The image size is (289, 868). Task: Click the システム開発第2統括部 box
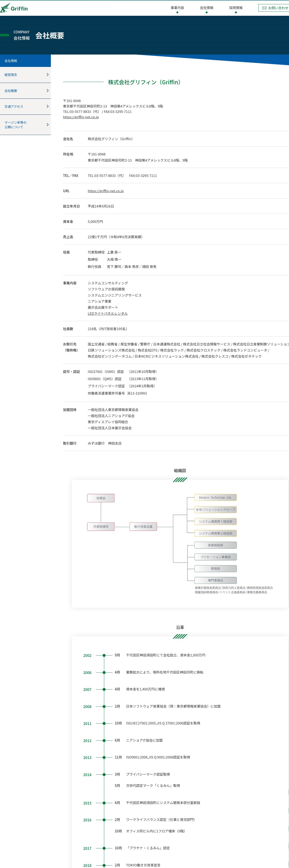[x=216, y=533]
